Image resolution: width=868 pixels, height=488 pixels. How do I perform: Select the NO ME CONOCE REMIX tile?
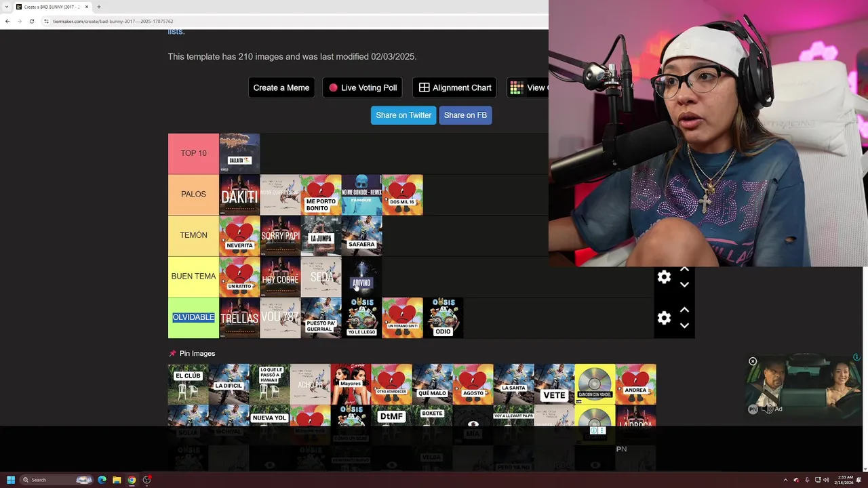pyautogui.click(x=361, y=195)
